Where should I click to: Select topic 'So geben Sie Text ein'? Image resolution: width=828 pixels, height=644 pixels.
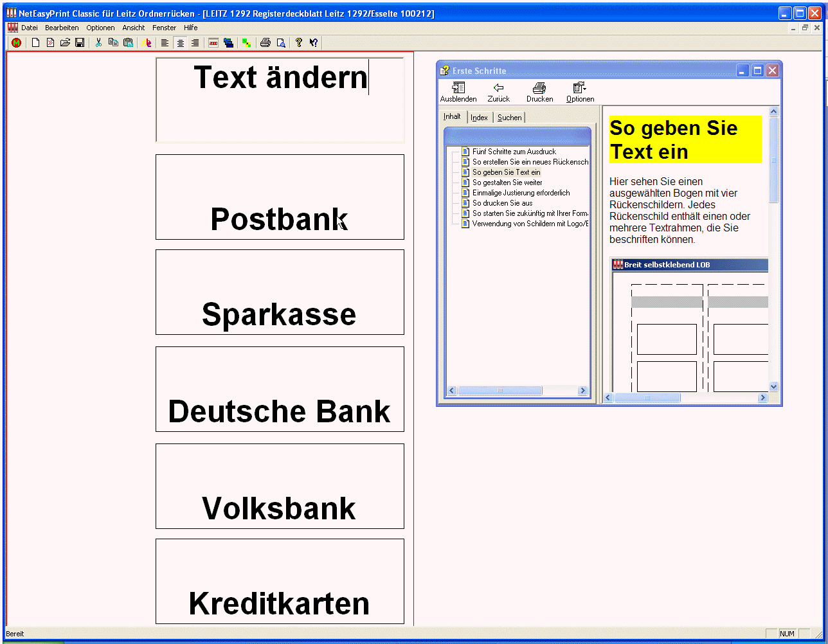point(507,172)
